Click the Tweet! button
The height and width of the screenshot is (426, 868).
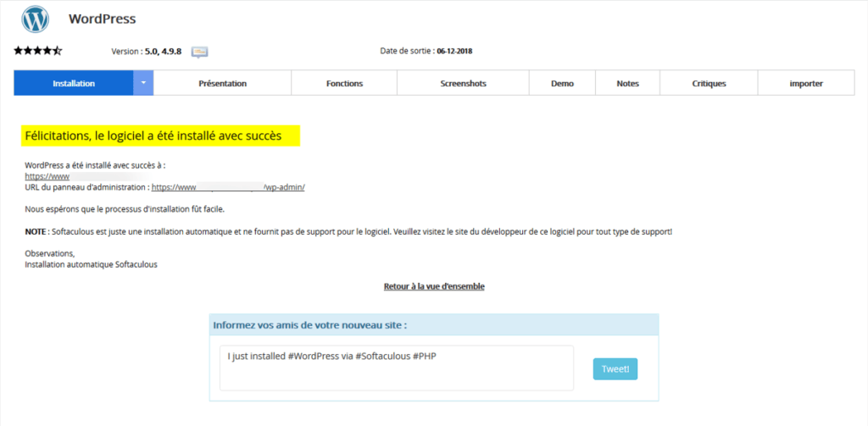pyautogui.click(x=615, y=369)
